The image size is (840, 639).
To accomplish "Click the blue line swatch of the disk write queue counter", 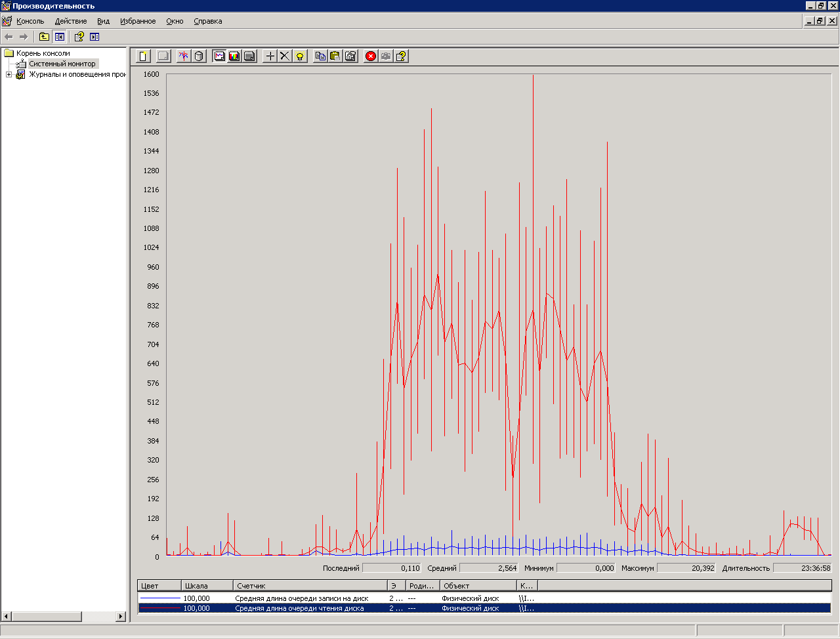I will [x=160, y=598].
